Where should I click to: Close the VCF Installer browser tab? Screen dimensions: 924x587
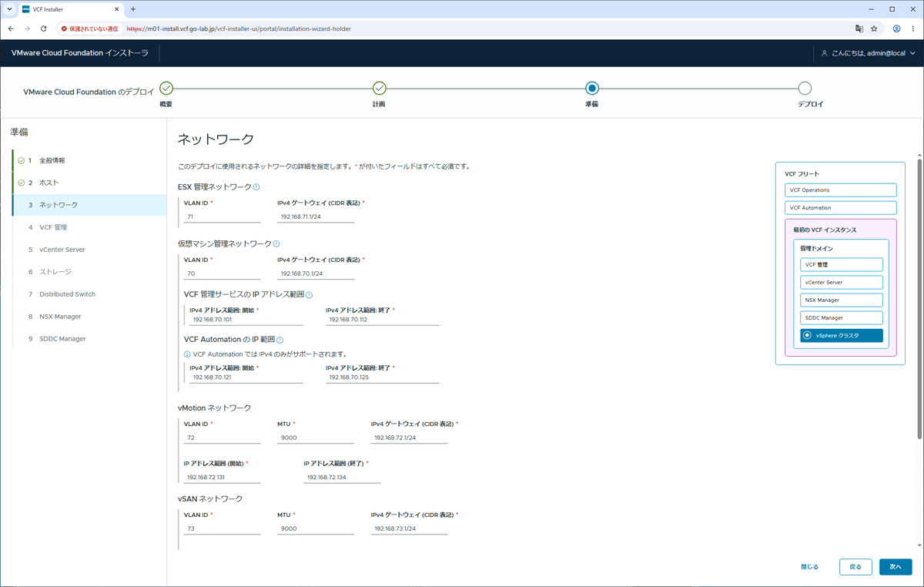[115, 9]
